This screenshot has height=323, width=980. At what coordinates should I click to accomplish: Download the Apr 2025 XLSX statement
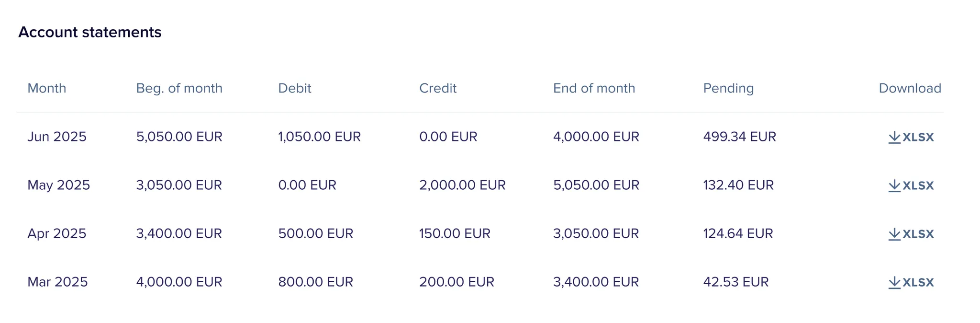click(x=911, y=234)
